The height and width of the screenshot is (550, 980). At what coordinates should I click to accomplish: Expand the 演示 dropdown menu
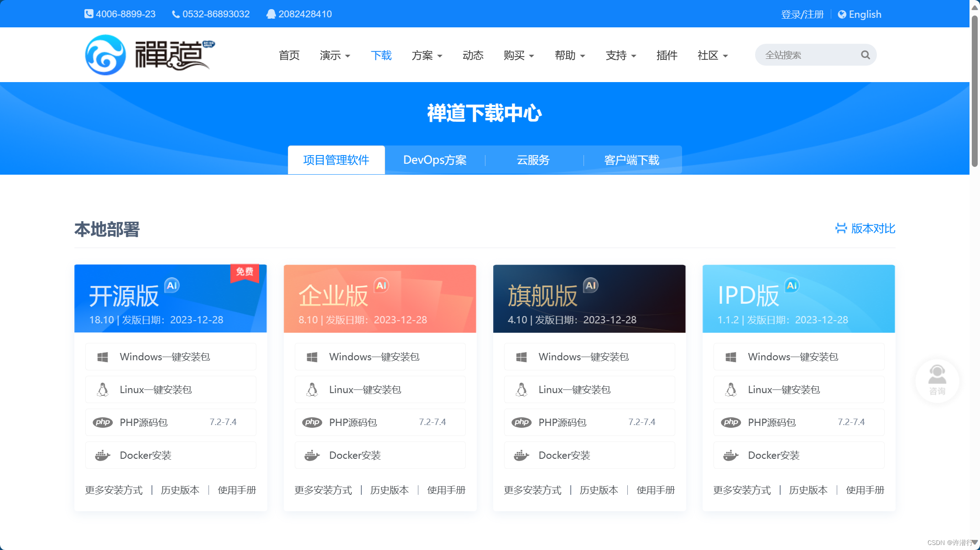point(335,55)
